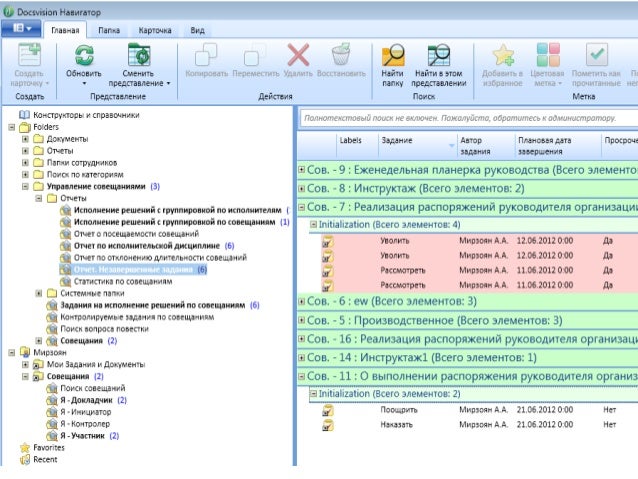Click the Favorites star icon
Image resolution: width=638 pixels, height=479 pixels.
coord(25,448)
